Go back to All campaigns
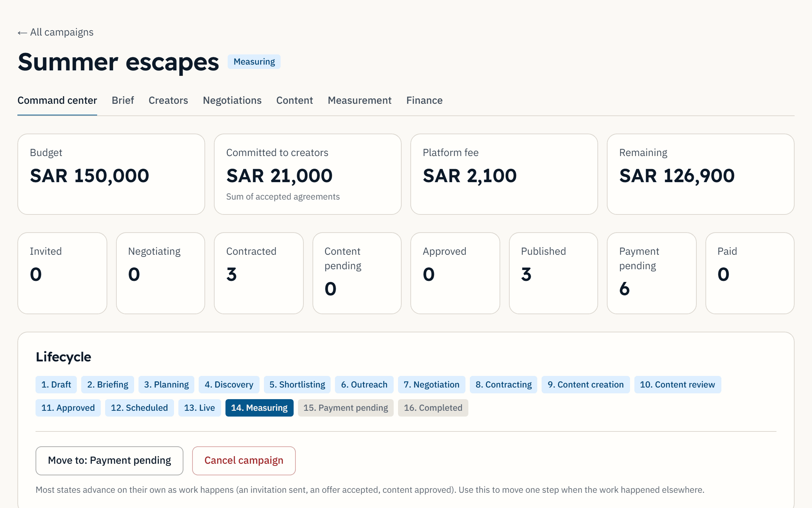This screenshot has width=812, height=508. 55,32
